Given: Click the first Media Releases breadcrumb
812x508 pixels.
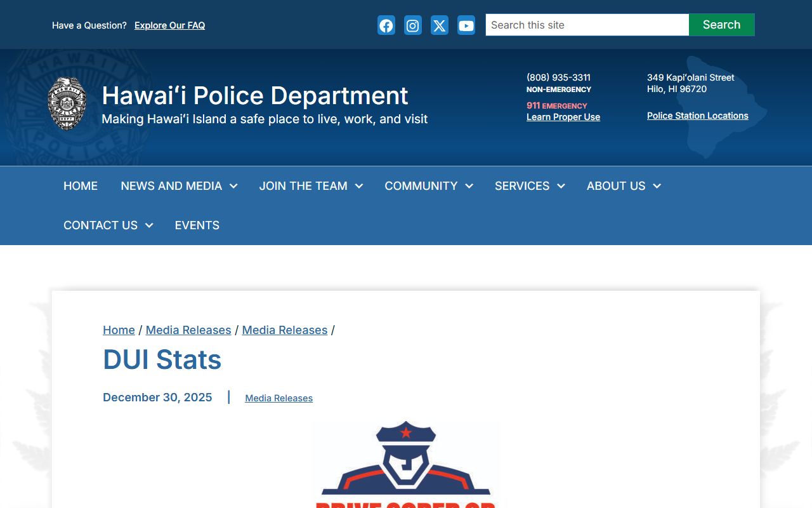Looking at the screenshot, I should [x=188, y=330].
